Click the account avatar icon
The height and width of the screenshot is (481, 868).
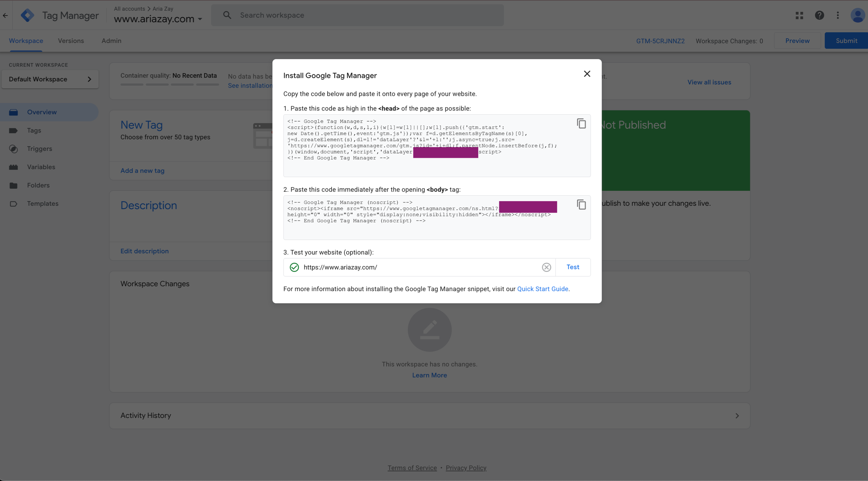[x=857, y=15]
